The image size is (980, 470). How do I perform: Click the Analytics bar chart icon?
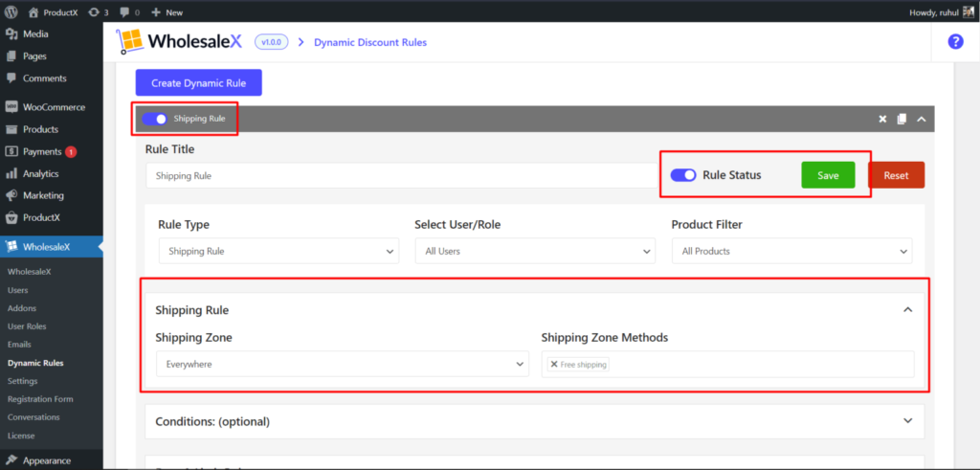pos(11,174)
